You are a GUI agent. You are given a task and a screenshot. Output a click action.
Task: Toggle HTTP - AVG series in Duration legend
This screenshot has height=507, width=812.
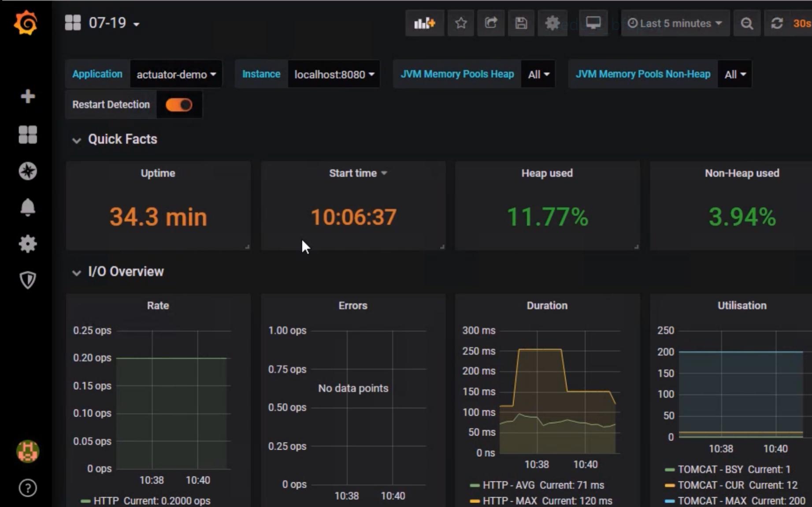(508, 485)
